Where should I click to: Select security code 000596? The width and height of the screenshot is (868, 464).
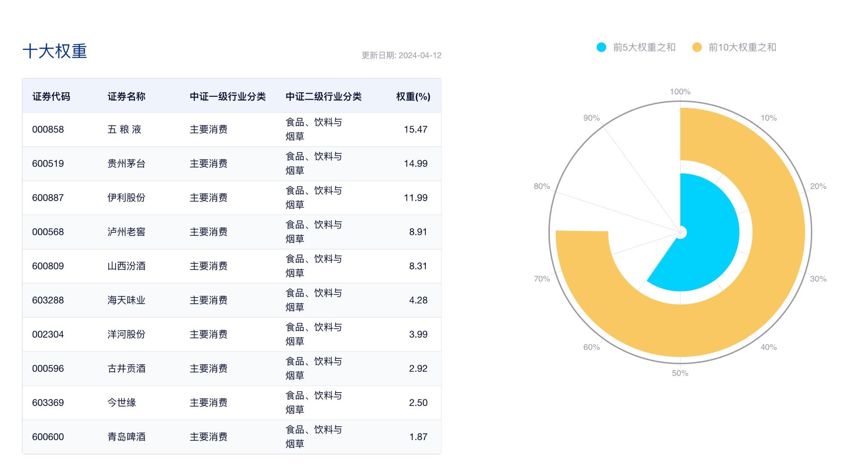(48, 368)
